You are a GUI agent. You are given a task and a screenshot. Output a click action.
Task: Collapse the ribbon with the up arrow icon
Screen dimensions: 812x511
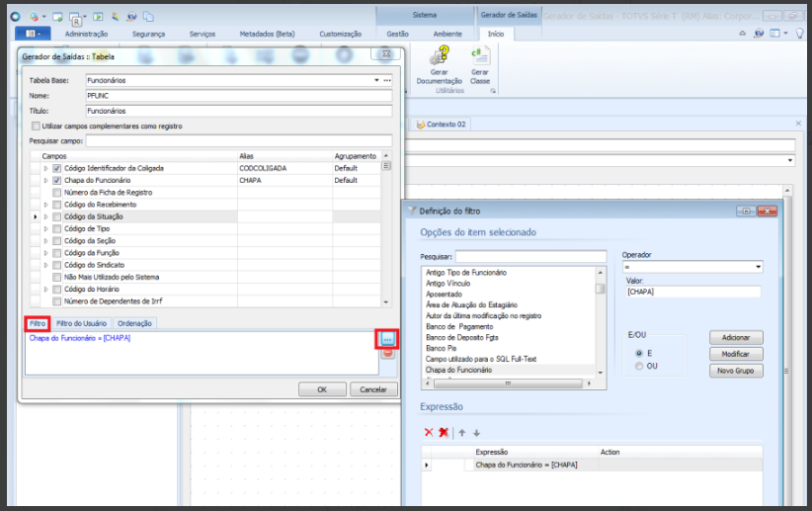[x=742, y=34]
